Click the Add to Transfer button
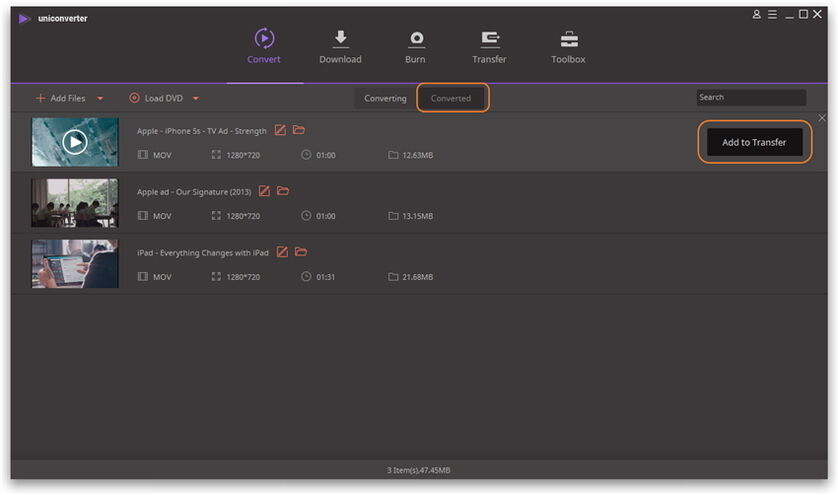The height and width of the screenshot is (495, 838). pos(754,142)
